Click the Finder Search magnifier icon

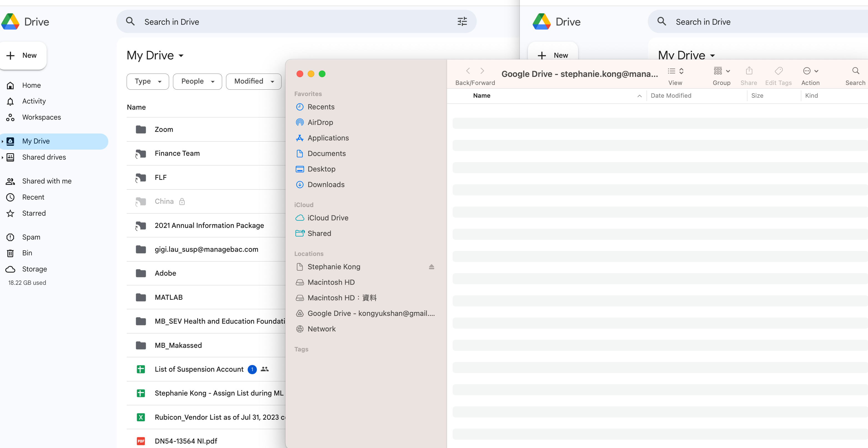pyautogui.click(x=855, y=71)
